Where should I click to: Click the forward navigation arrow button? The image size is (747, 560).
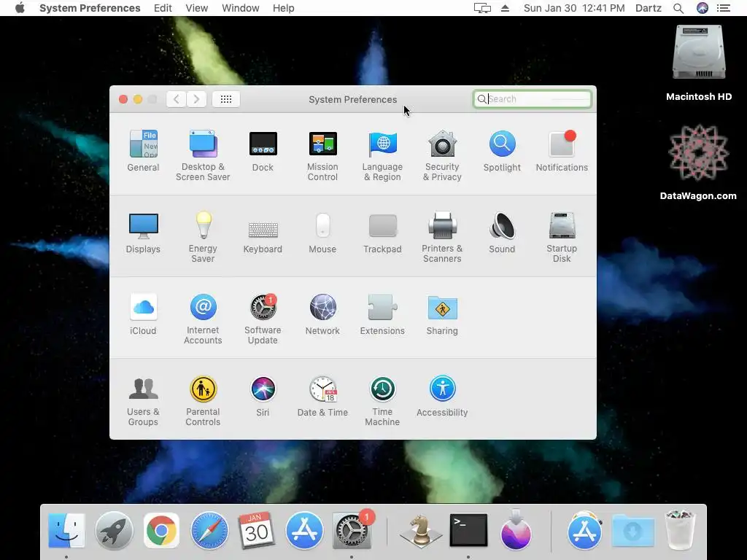tap(196, 99)
